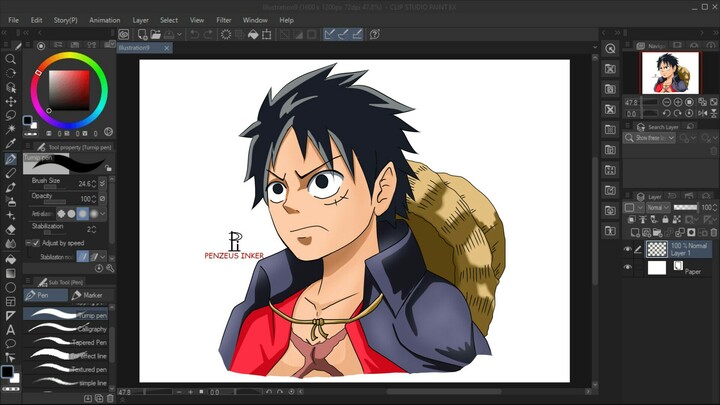Image resolution: width=720 pixels, height=405 pixels.
Task: Click the Undo arrow in the command bar
Action: tap(194, 34)
